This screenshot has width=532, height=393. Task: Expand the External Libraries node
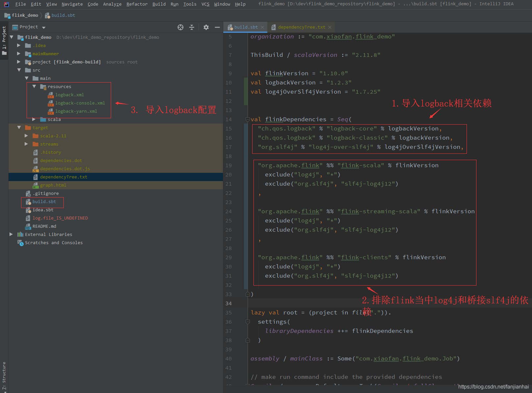[11, 234]
